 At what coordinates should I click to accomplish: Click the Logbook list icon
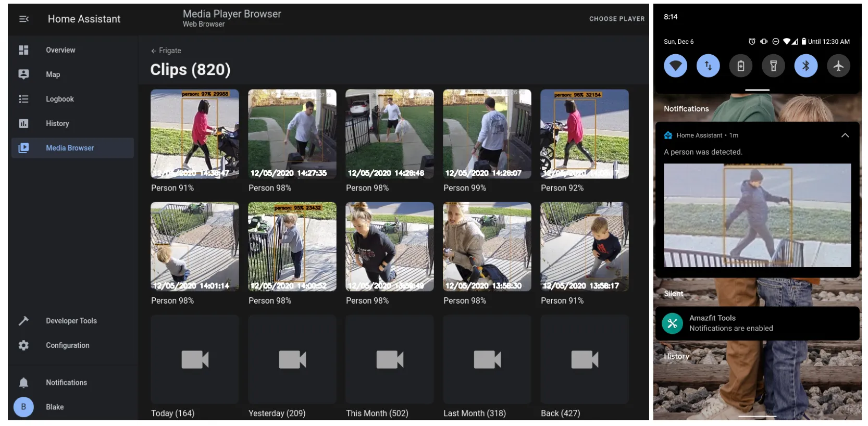23,99
